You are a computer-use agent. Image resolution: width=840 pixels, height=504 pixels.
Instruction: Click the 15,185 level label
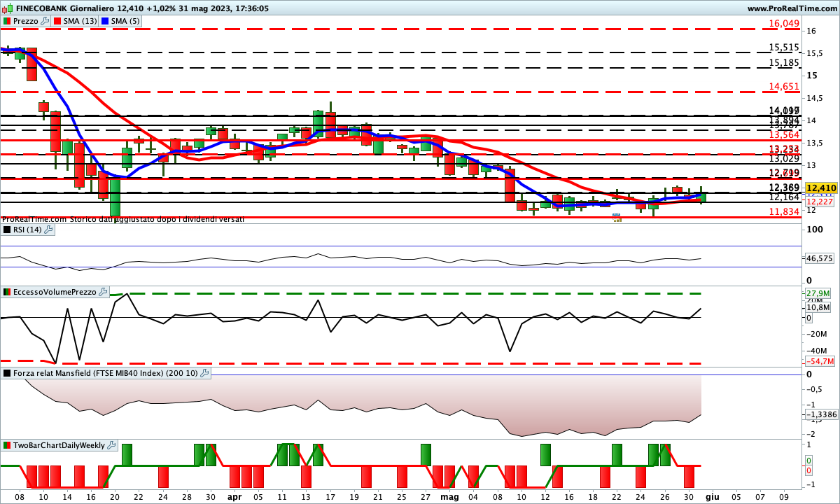click(x=784, y=62)
